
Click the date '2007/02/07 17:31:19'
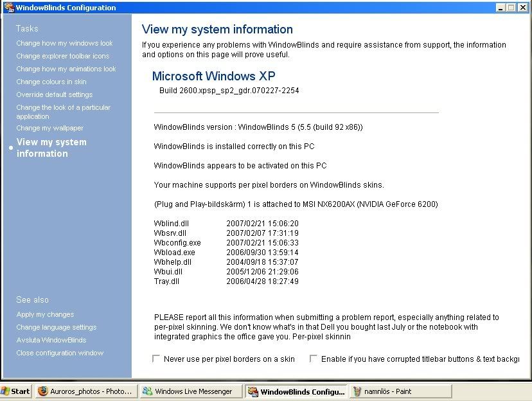coord(263,233)
